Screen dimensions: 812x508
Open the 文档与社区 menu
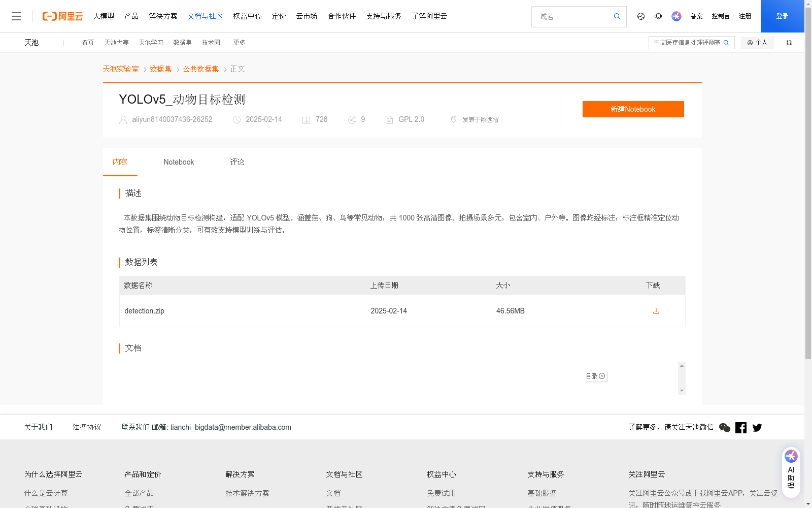[x=205, y=16]
